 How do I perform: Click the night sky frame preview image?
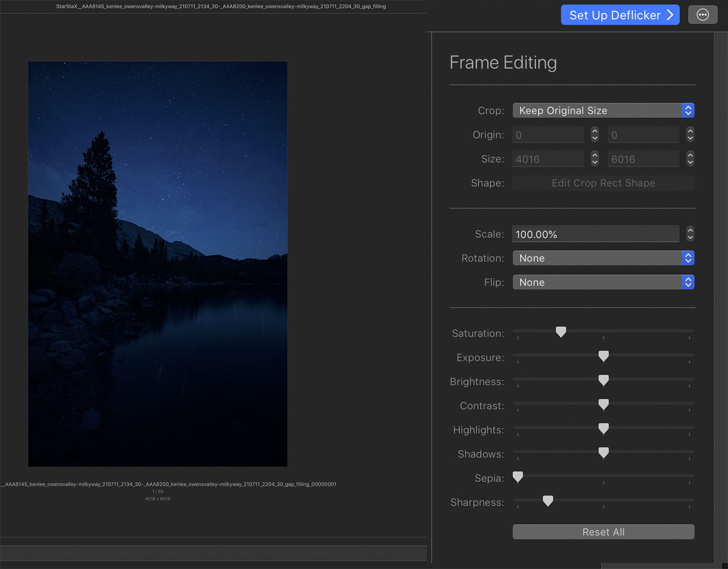click(x=157, y=264)
